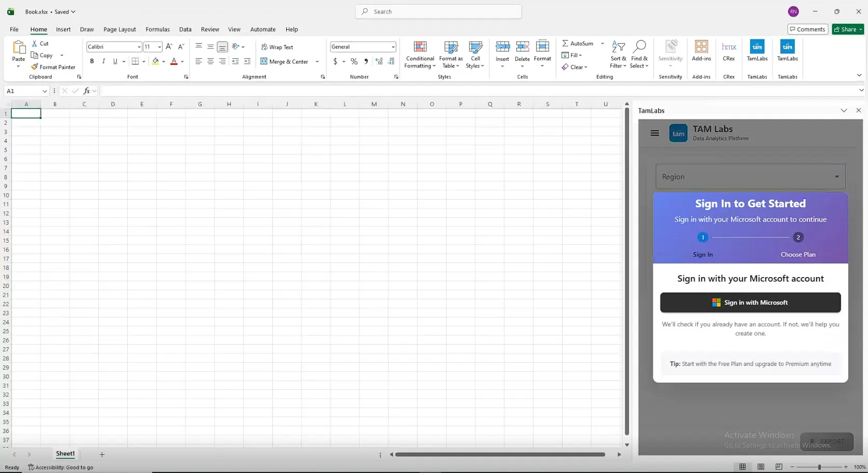Switch to the Automate tab
The width and height of the screenshot is (868, 473).
click(263, 29)
